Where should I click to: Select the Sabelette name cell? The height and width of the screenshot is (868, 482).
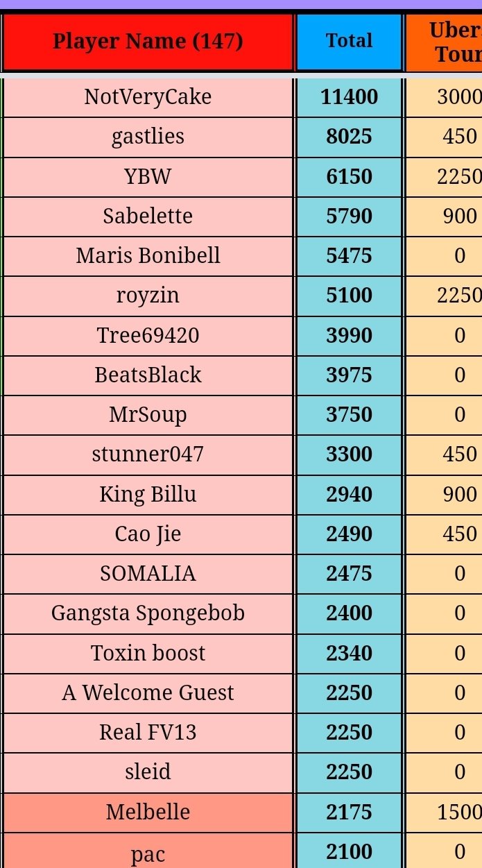[x=148, y=216]
